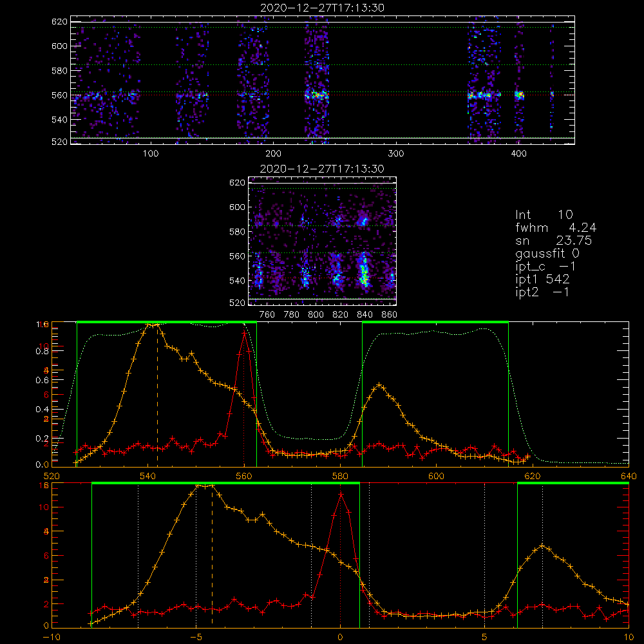
Task: Select the 'sn 23.75' readout
Action: (553, 240)
